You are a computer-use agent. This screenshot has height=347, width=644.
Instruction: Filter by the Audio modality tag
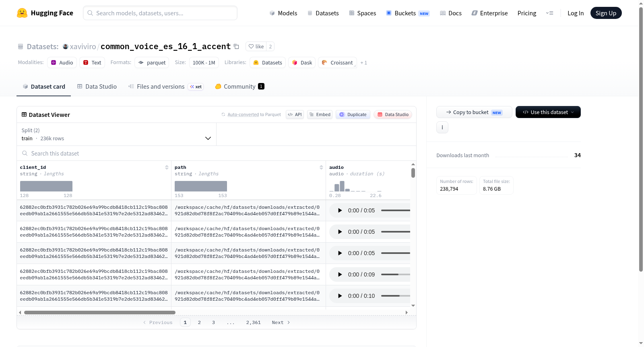(62, 62)
